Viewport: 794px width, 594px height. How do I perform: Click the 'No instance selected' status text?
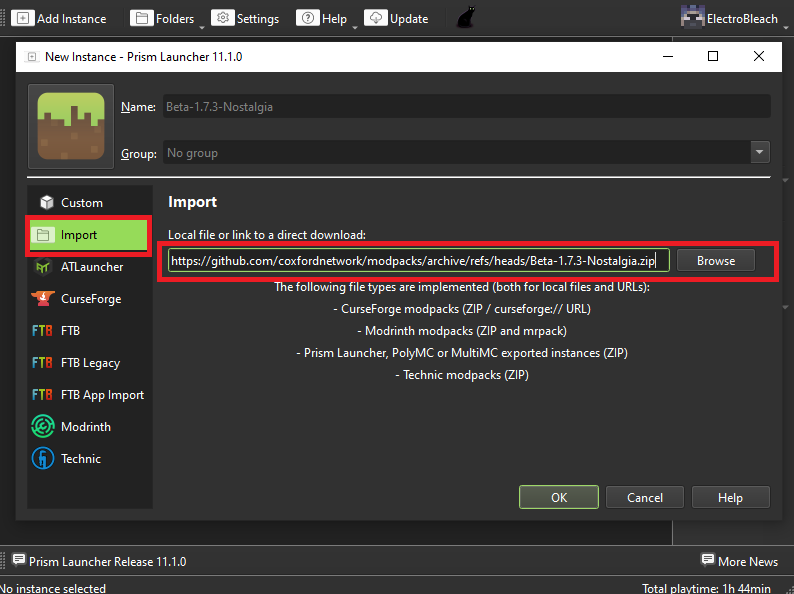[53, 588]
